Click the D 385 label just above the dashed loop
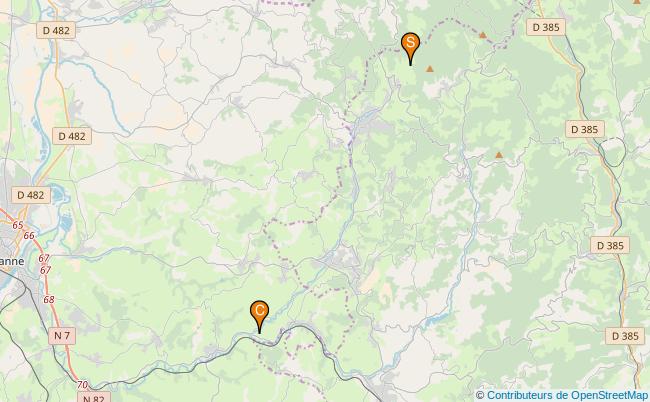This screenshot has height=402, width=650. (585, 129)
